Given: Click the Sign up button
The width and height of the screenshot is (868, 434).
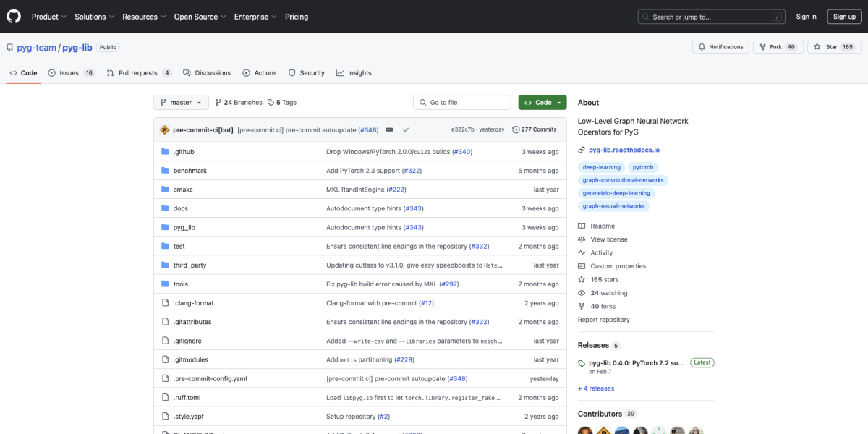Looking at the screenshot, I should click(844, 17).
